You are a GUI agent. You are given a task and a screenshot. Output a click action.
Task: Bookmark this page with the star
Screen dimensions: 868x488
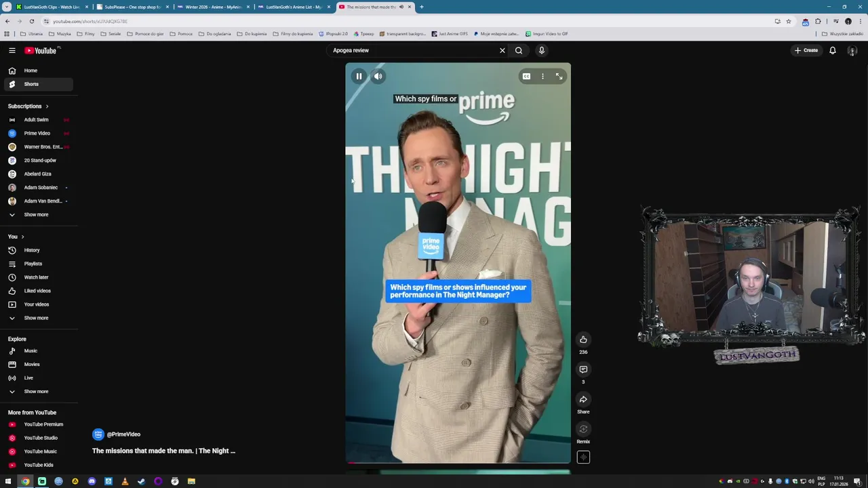pyautogui.click(x=788, y=21)
